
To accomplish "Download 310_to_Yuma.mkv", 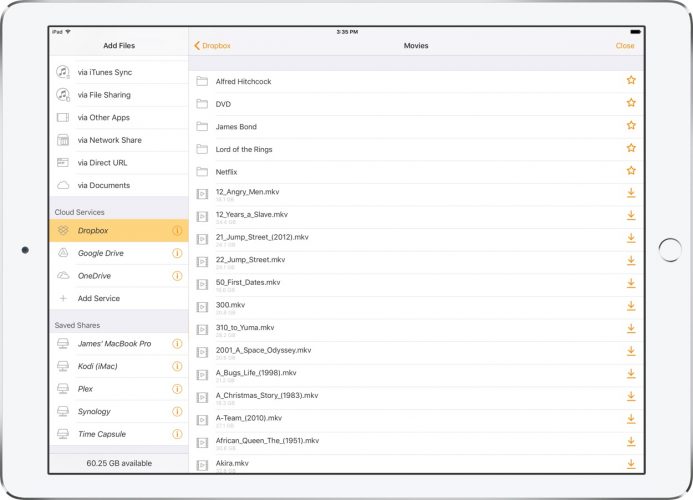I will (631, 328).
